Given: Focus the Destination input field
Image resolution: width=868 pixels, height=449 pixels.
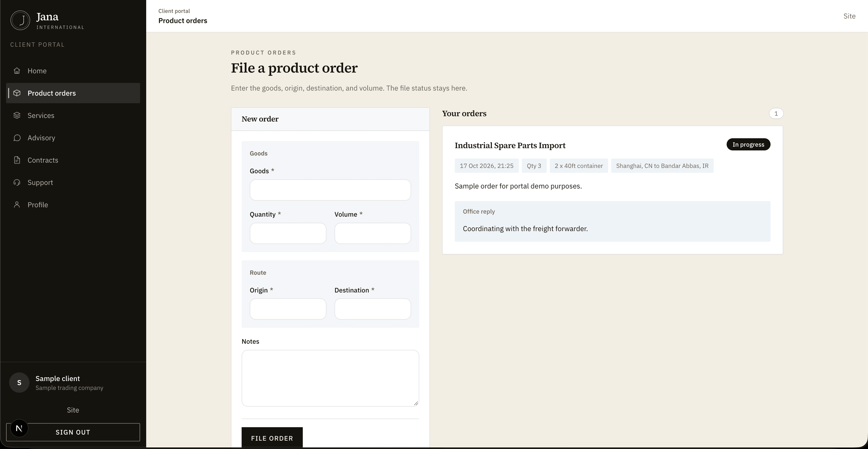Looking at the screenshot, I should pyautogui.click(x=373, y=309).
